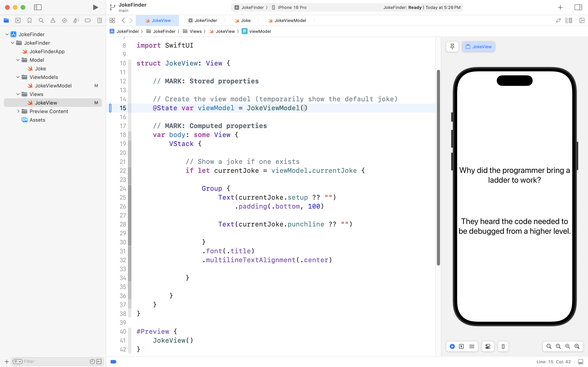This screenshot has height=367, width=588.
Task: Open preview Device Settings button
Action: [x=488, y=346]
